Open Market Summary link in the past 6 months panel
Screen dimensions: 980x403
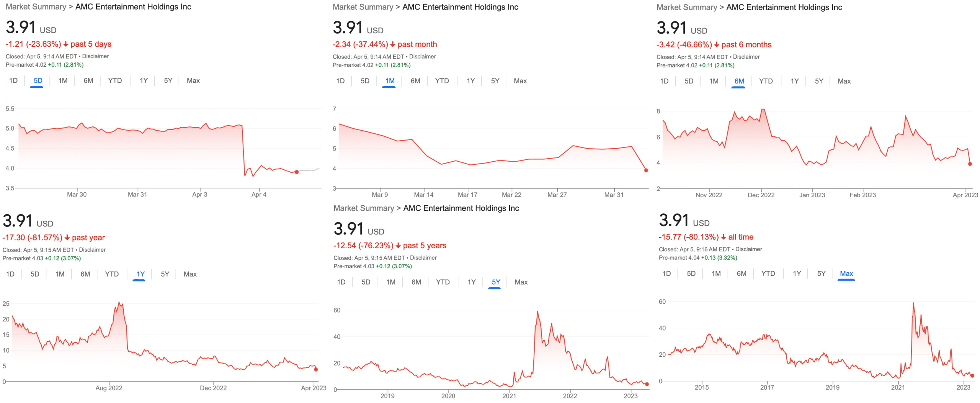(x=687, y=7)
